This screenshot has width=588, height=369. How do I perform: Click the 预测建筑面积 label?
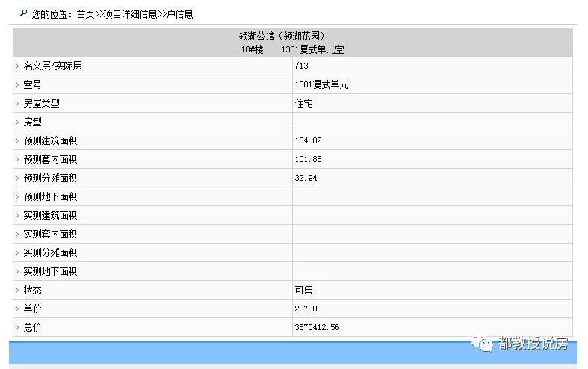point(50,140)
